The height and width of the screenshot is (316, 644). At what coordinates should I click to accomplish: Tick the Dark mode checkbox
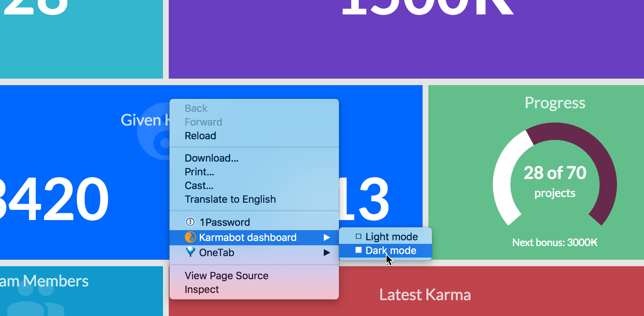(x=358, y=250)
